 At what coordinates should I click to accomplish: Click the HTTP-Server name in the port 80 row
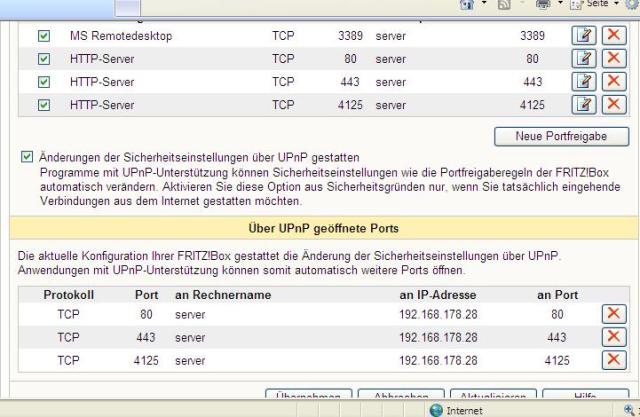102,59
